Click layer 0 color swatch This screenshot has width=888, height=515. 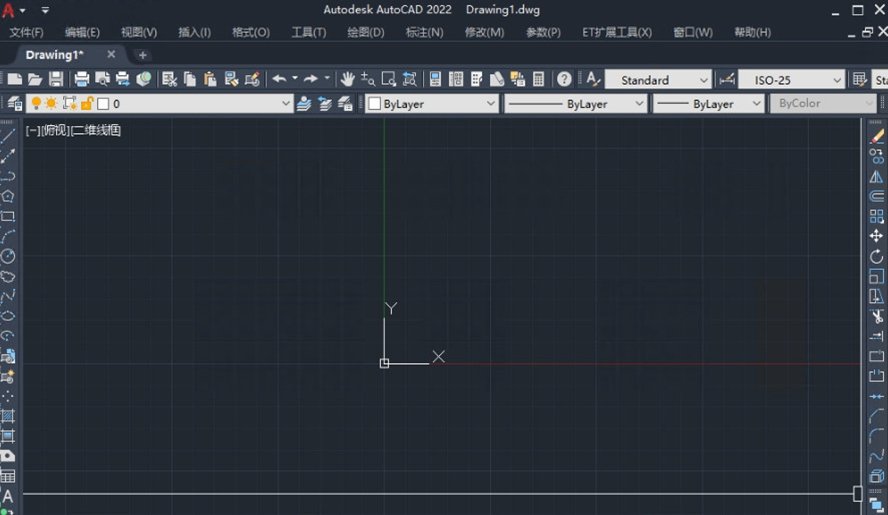coord(103,104)
